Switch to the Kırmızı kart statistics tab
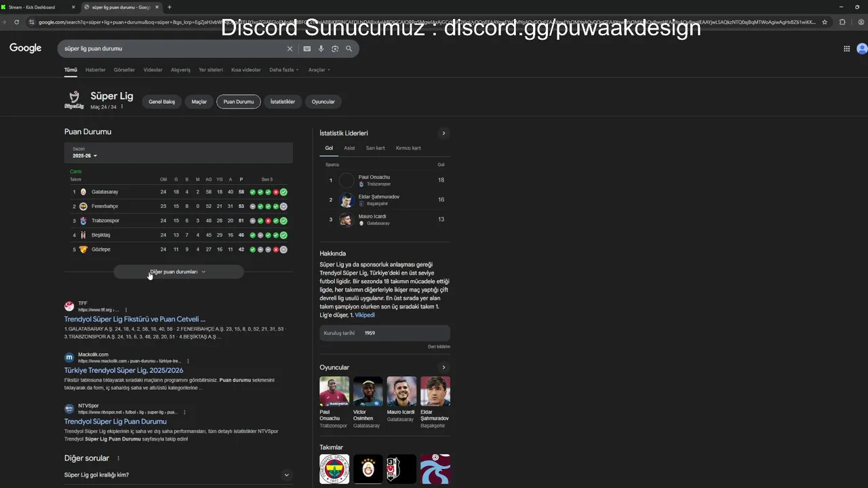The image size is (868, 488). point(408,148)
